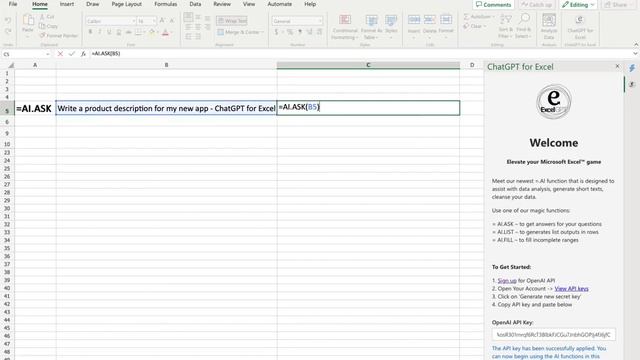
Task: Open the Comments pane button
Action: (x=493, y=5)
